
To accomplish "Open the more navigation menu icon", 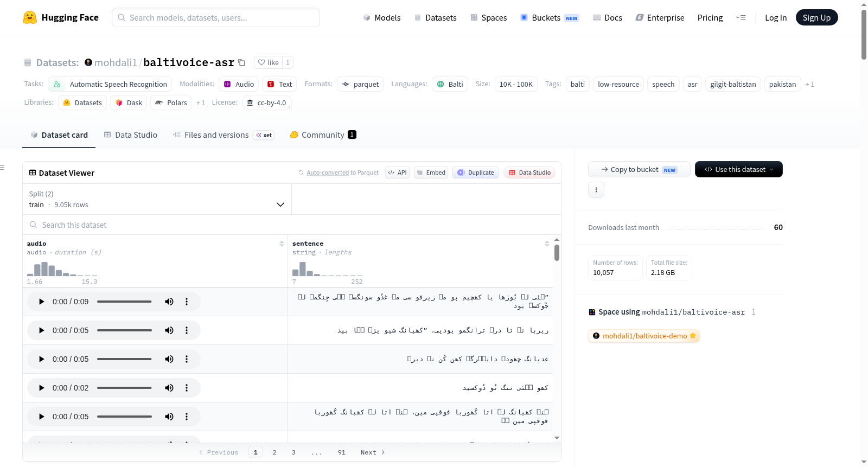I will point(741,17).
